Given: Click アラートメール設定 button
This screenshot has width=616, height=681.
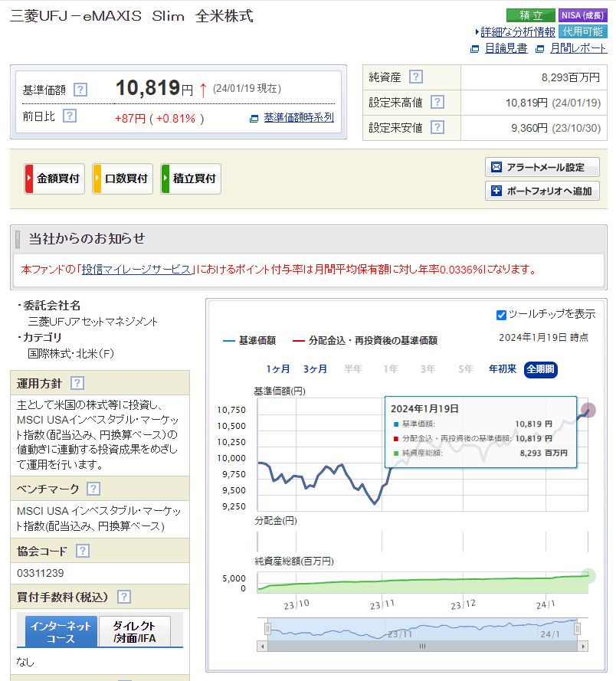Looking at the screenshot, I should click(x=542, y=167).
